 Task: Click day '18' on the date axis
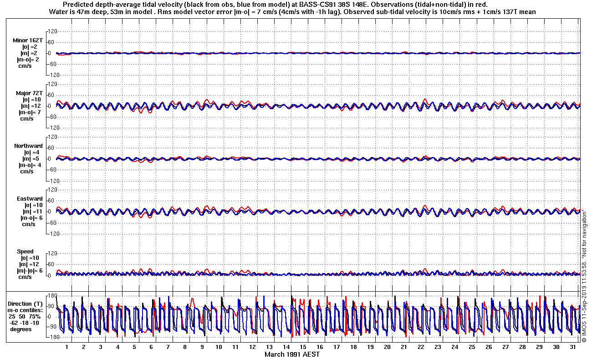pos(353,347)
